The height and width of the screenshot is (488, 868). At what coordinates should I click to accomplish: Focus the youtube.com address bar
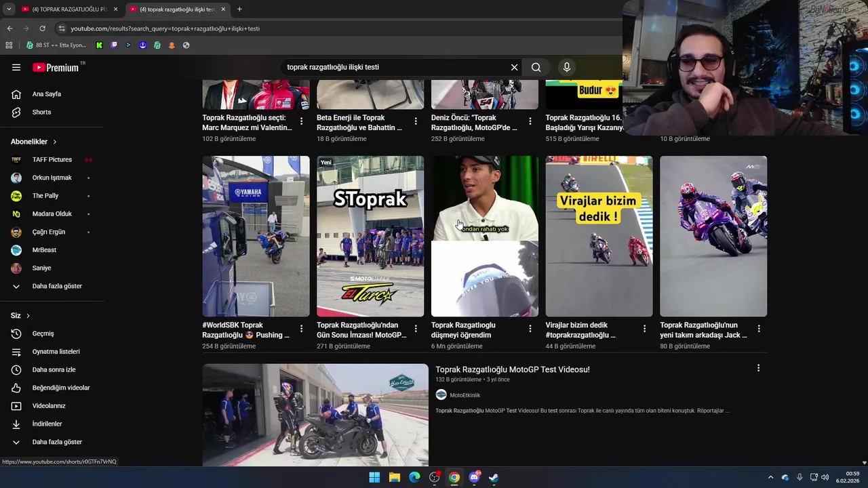click(339, 28)
